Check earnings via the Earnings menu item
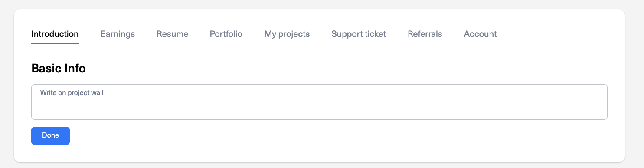 118,34
